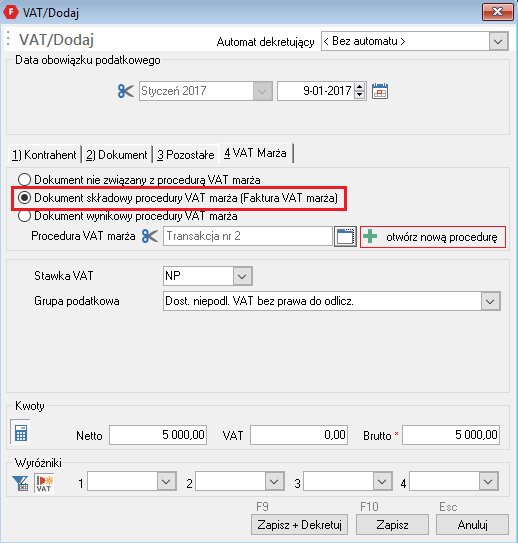Switch to the 2) Dokument tab
518x543 pixels.
(117, 154)
